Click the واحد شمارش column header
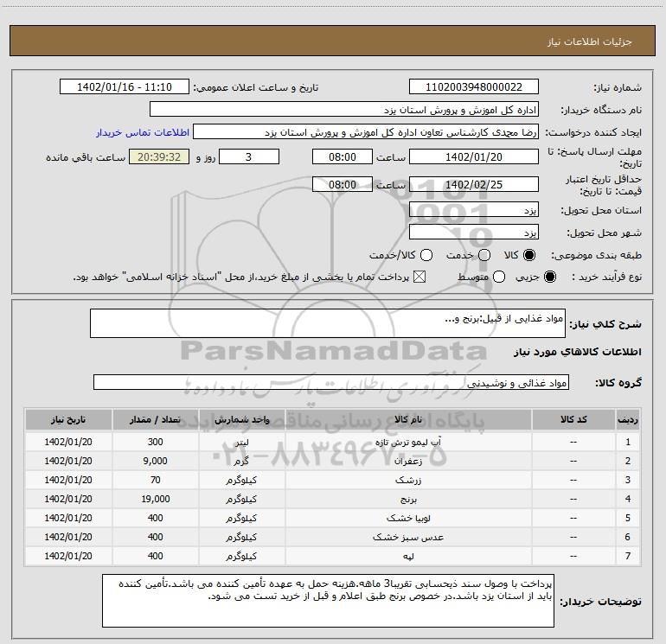666x644 pixels. 241,420
